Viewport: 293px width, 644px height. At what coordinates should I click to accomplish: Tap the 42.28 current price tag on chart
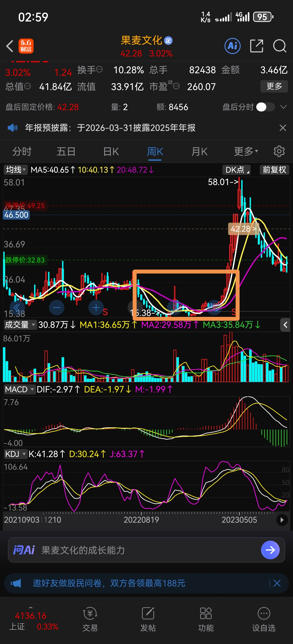click(243, 229)
